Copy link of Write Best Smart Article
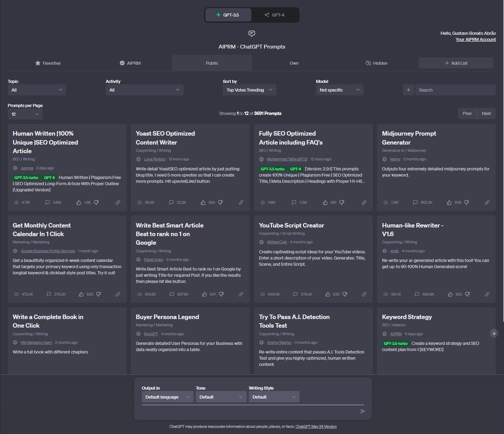 pyautogui.click(x=241, y=294)
